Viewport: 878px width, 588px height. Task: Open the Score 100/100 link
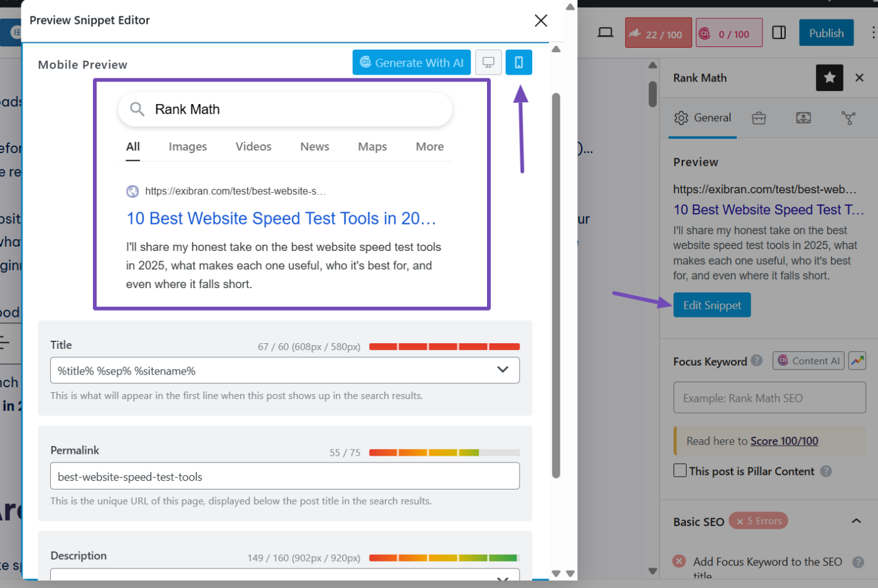[784, 441]
